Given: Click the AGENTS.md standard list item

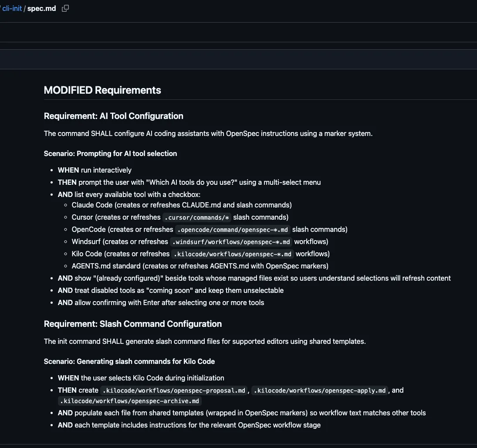Looking at the screenshot, I should coord(200,266).
